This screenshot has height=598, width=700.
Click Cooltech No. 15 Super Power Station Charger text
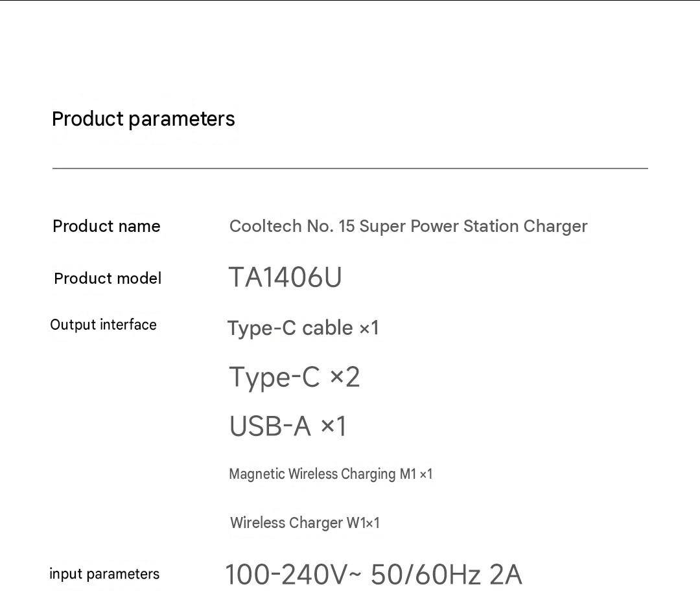408,226
